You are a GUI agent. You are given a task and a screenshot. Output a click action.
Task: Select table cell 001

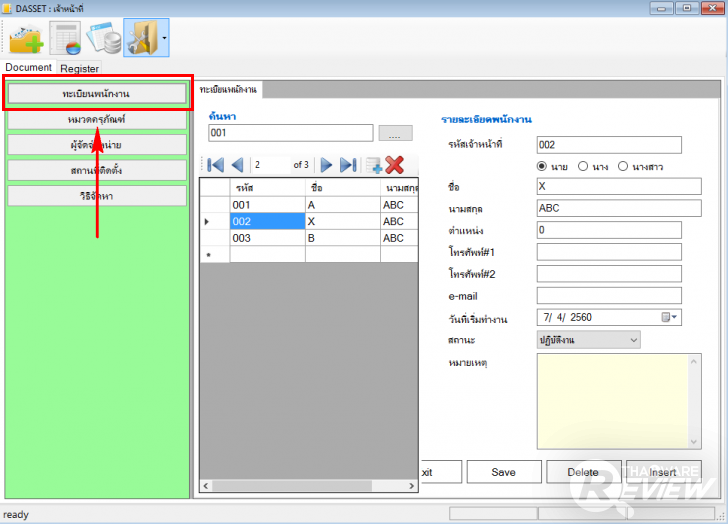click(x=267, y=205)
